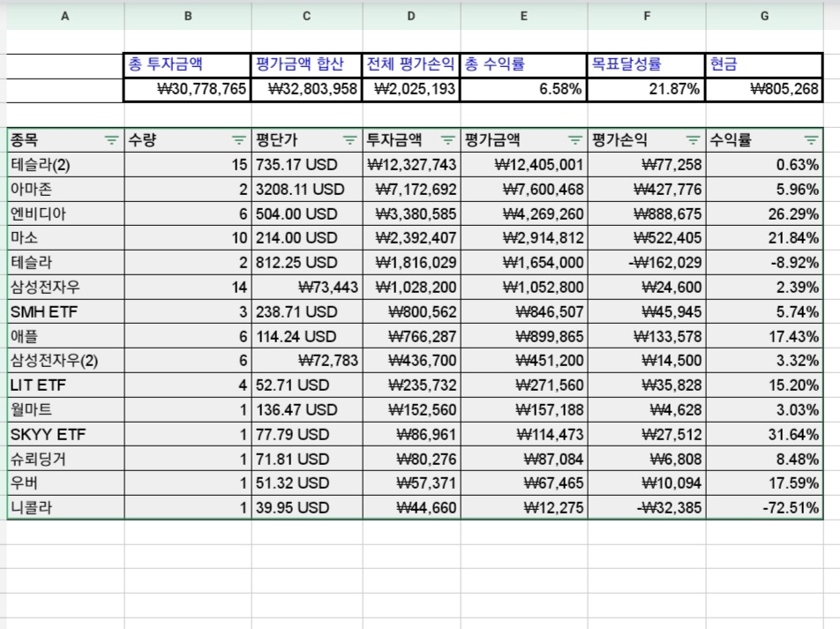
Task: Select the 3208.11 USD average price cell
Action: pos(307,189)
